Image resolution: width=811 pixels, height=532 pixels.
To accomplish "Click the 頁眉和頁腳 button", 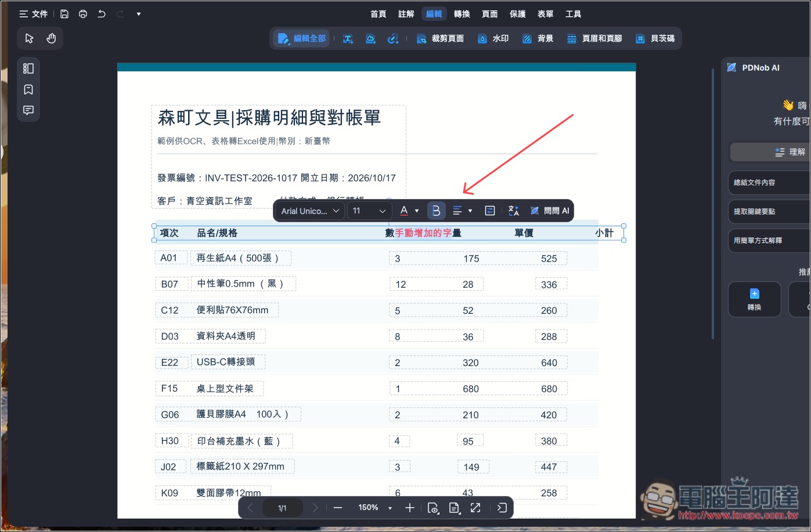I will [x=594, y=39].
